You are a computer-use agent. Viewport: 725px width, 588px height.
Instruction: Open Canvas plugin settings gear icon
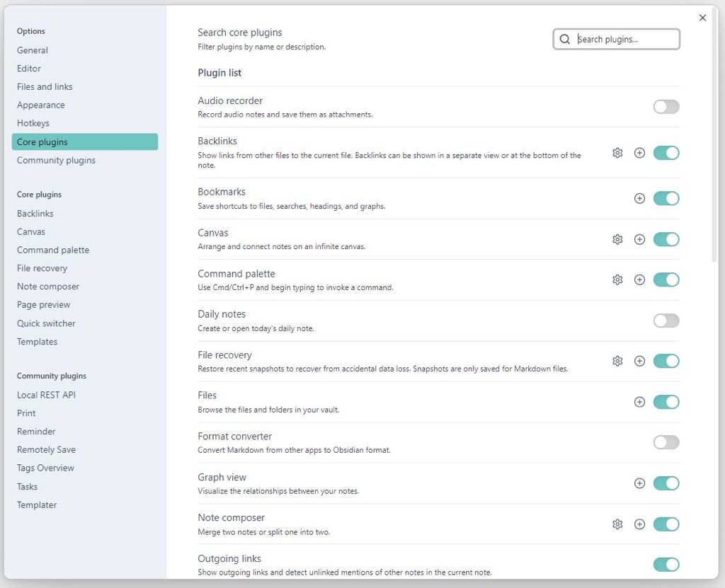pos(617,239)
